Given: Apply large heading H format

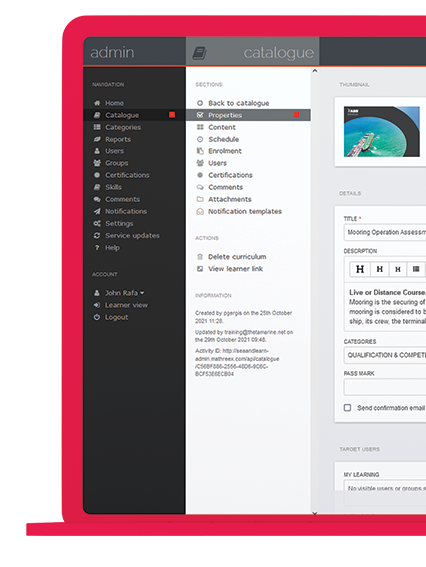Looking at the screenshot, I should [x=360, y=269].
